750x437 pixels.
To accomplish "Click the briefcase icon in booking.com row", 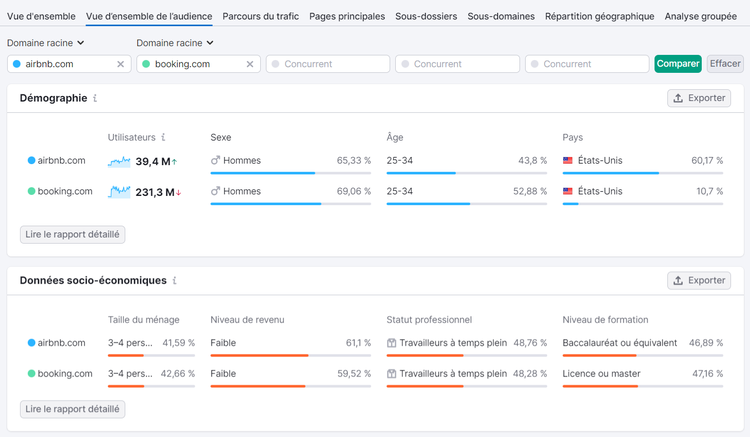I will tap(391, 373).
